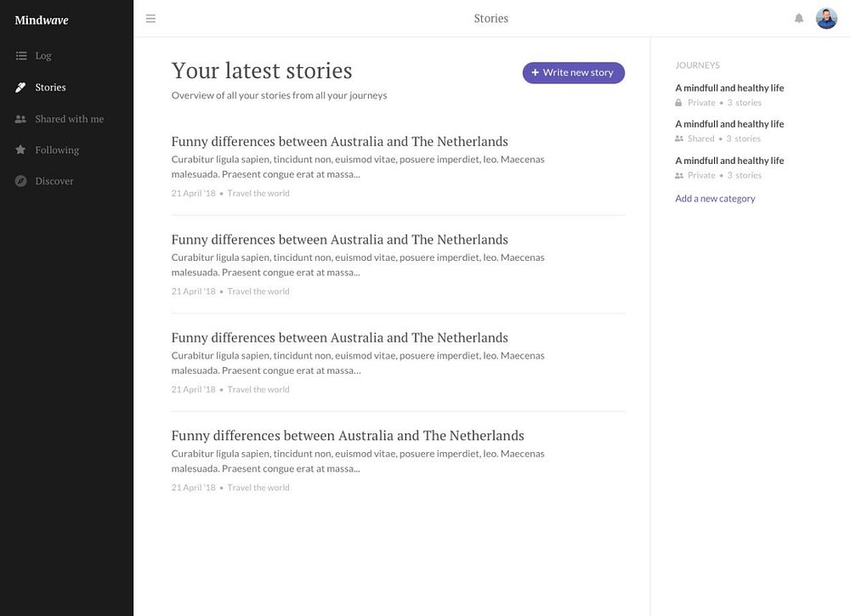Open the first Funny differences story title
The width and height of the screenshot is (850, 616).
pyautogui.click(x=340, y=141)
